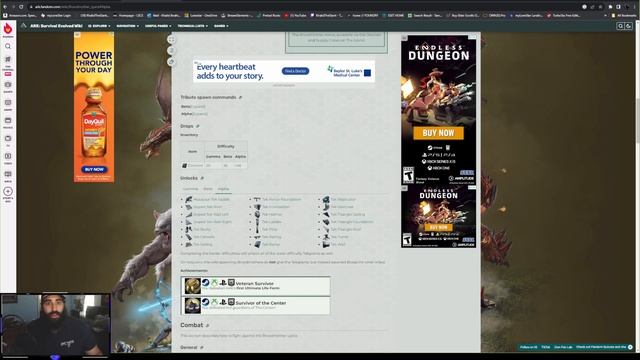640x360 pixels.
Task: Toggle the theme switch icon in header
Action: [629, 26]
